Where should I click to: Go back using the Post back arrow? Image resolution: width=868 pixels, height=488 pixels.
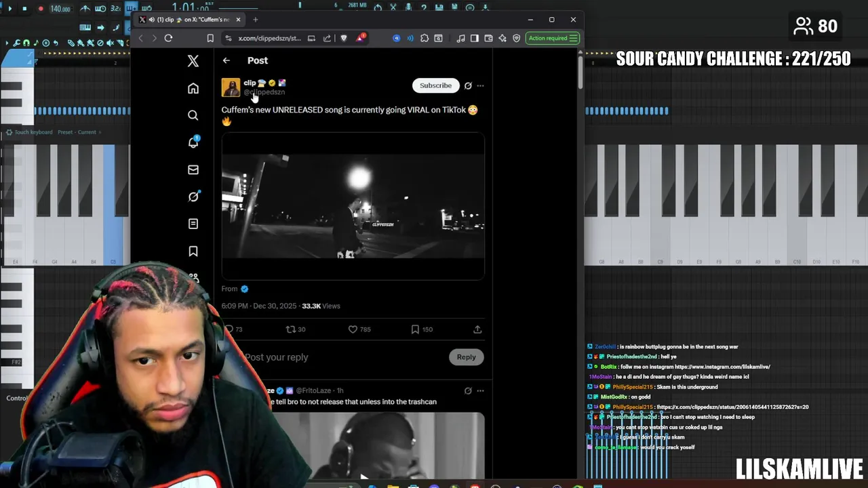point(226,60)
